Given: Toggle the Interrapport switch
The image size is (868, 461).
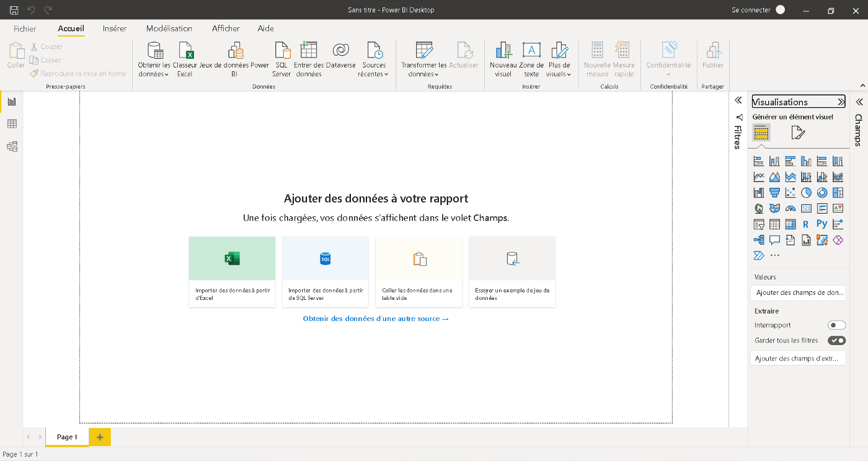Looking at the screenshot, I should point(836,325).
